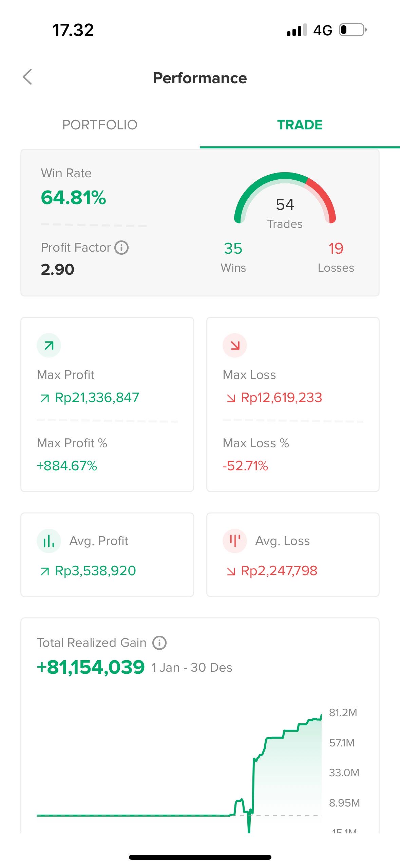Tap the Avg. Loss candlestick icon

(x=235, y=541)
